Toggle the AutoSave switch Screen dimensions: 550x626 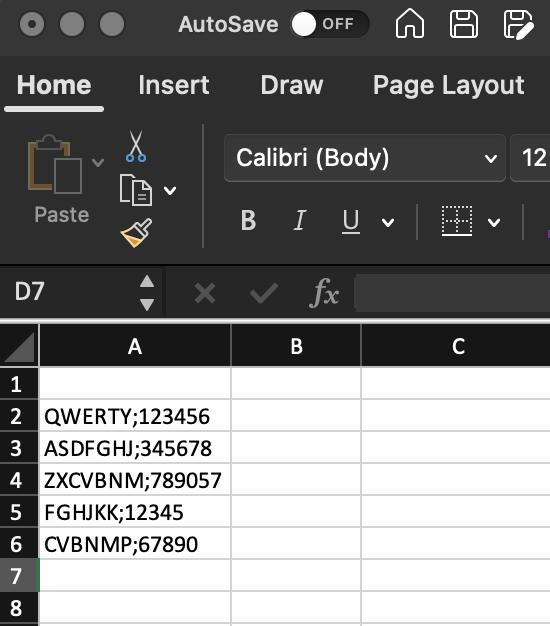click(x=329, y=24)
